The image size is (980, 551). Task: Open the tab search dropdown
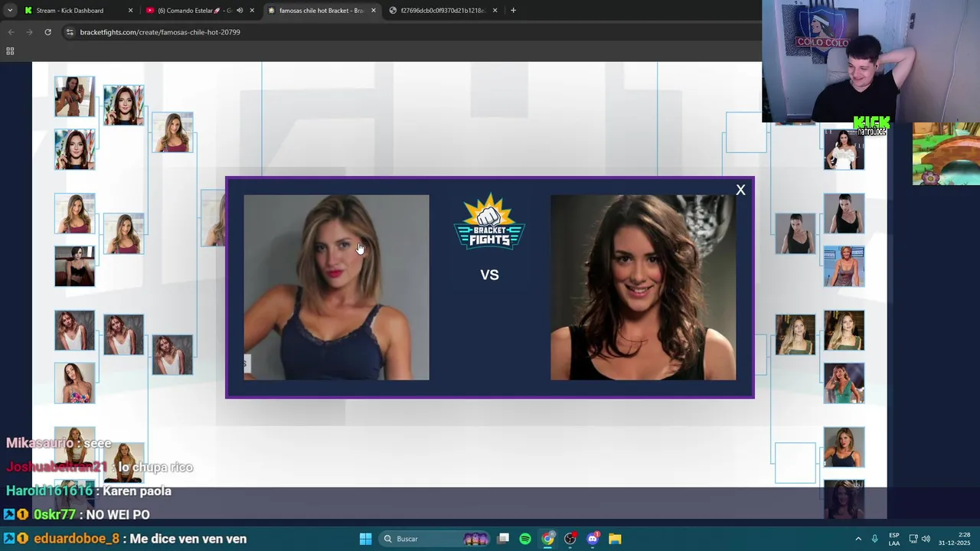pyautogui.click(x=10, y=11)
